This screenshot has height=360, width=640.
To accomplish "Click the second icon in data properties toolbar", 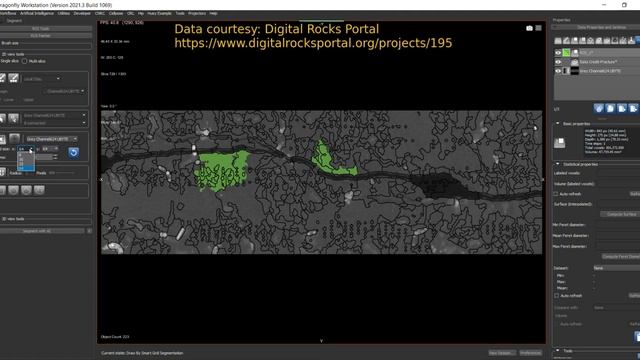I will 566,40.
